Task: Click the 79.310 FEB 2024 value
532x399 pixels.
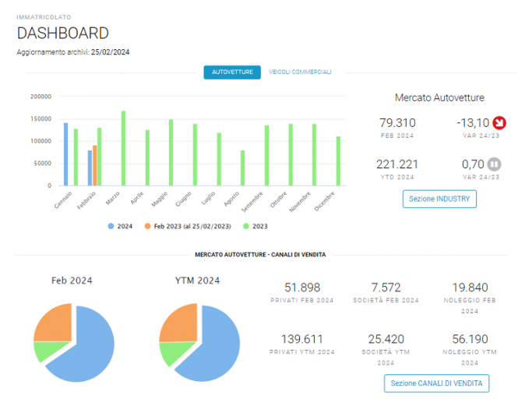Action: click(x=397, y=123)
